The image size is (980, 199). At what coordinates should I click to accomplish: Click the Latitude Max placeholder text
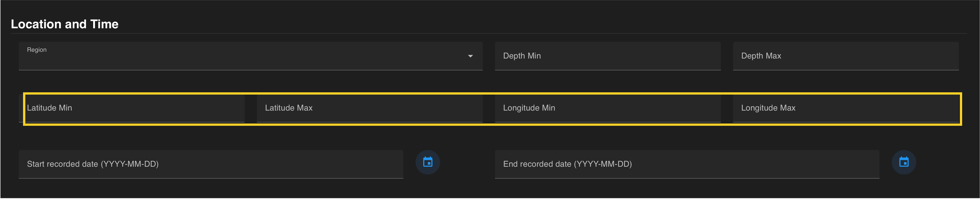[x=289, y=108]
